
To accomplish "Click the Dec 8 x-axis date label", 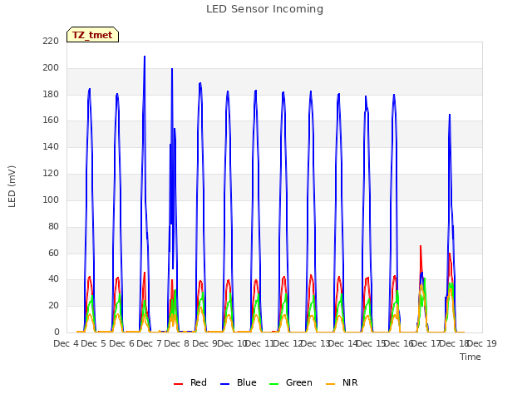I will [x=176, y=343].
